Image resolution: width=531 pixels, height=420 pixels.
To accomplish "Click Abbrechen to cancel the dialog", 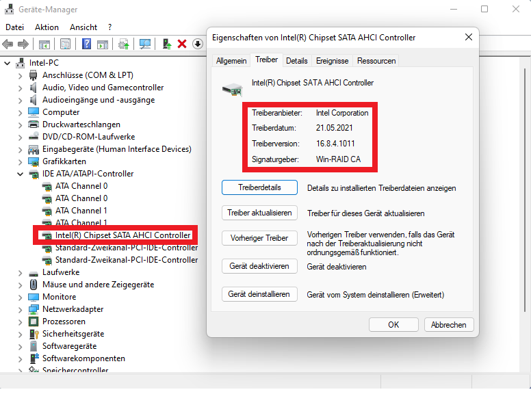I will [x=449, y=325].
